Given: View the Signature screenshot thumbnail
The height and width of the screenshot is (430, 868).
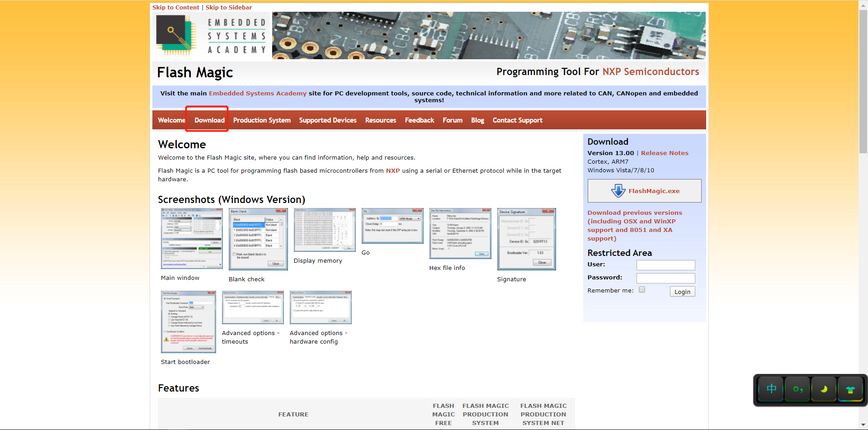Looking at the screenshot, I should point(526,239).
